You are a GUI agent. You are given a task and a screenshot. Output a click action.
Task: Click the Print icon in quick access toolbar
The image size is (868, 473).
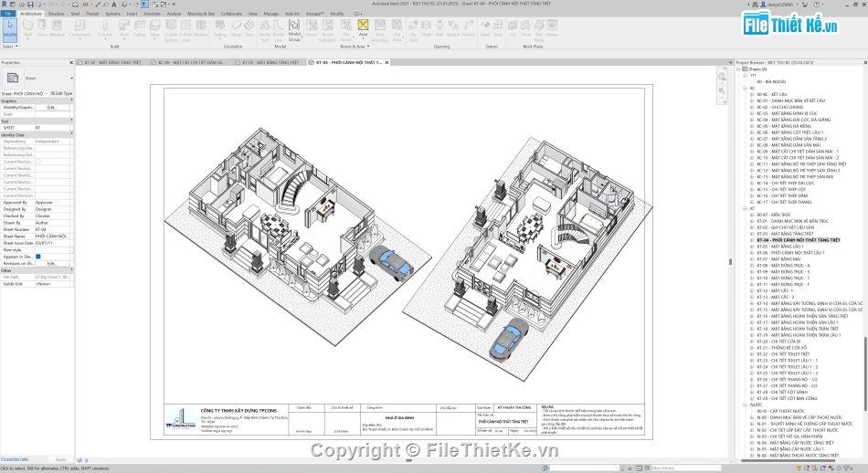click(75, 5)
